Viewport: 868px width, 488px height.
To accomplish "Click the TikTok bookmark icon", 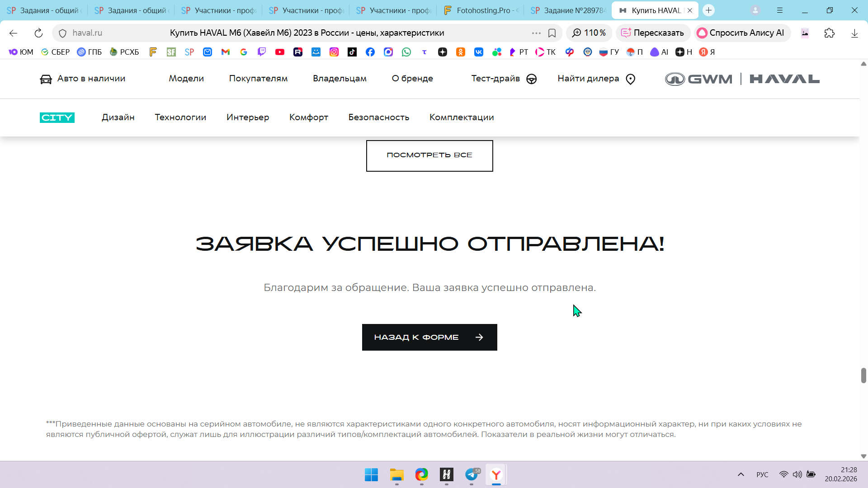I will (x=352, y=52).
